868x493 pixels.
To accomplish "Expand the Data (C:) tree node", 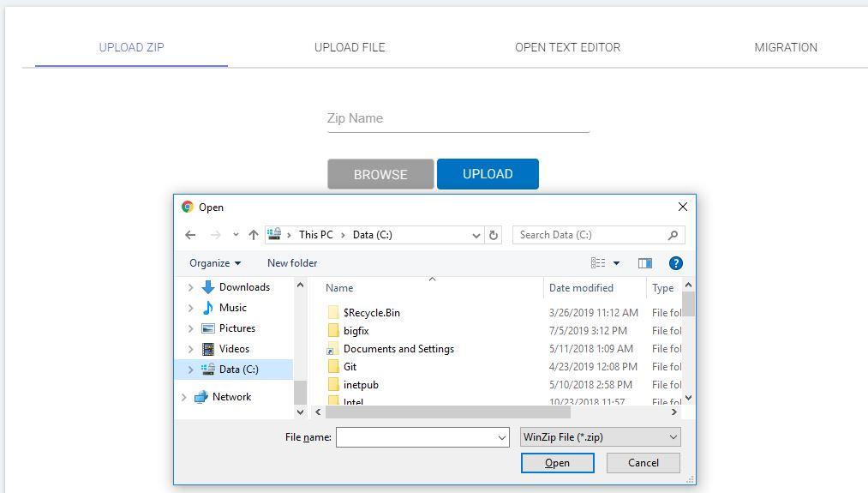I will click(190, 370).
